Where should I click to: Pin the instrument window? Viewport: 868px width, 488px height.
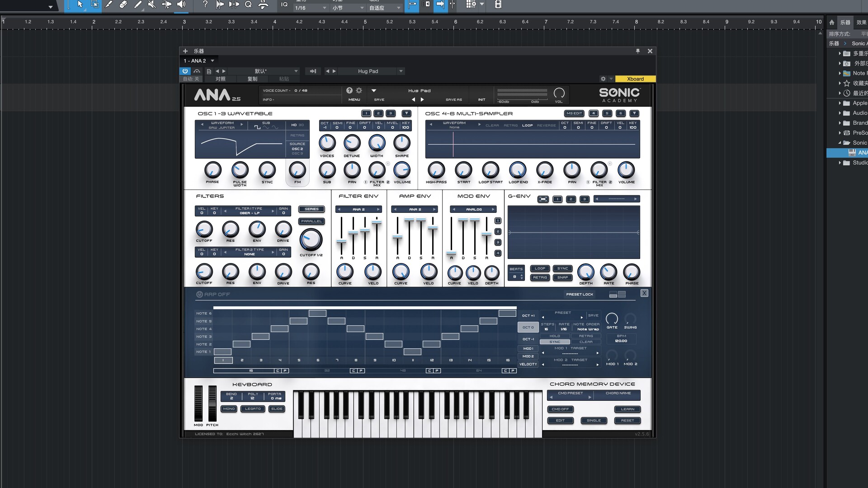[638, 51]
